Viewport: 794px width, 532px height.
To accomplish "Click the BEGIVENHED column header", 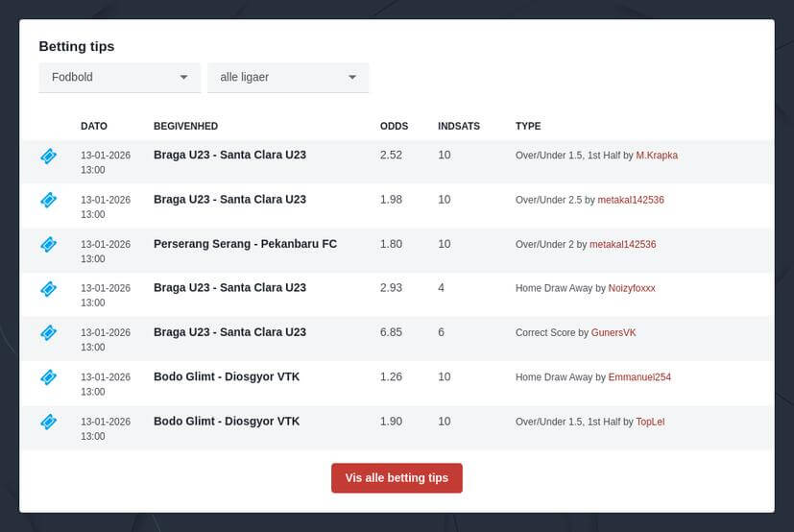I will coord(186,126).
